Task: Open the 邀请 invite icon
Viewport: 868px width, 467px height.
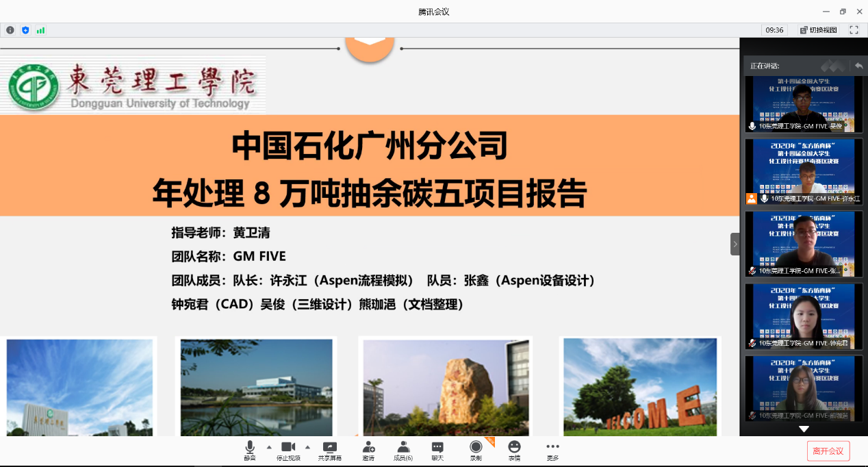Action: [368, 450]
